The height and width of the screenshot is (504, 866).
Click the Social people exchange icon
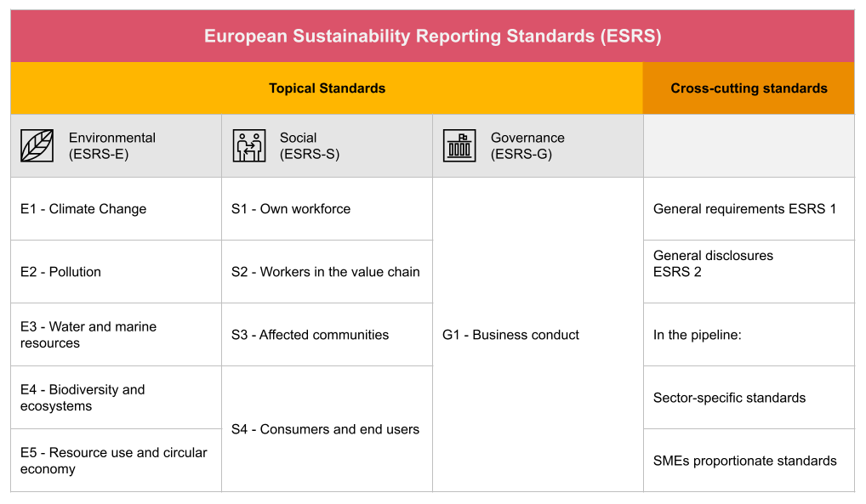point(248,145)
